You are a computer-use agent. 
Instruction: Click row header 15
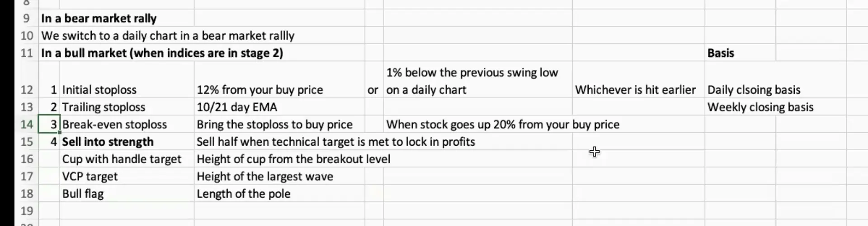click(x=26, y=142)
